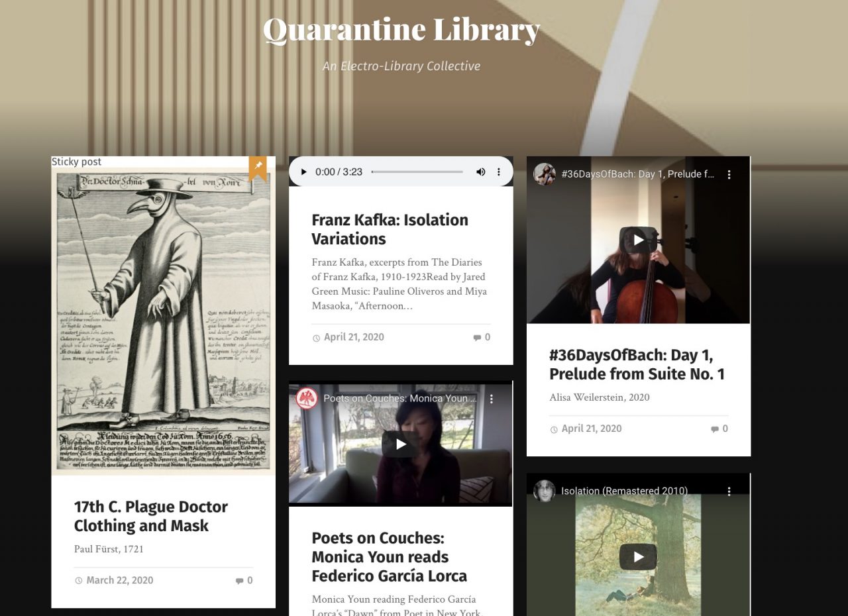The image size is (848, 616).
Task: Open 'Franz Kafka: Isolation Variations' post
Action: 390,229
